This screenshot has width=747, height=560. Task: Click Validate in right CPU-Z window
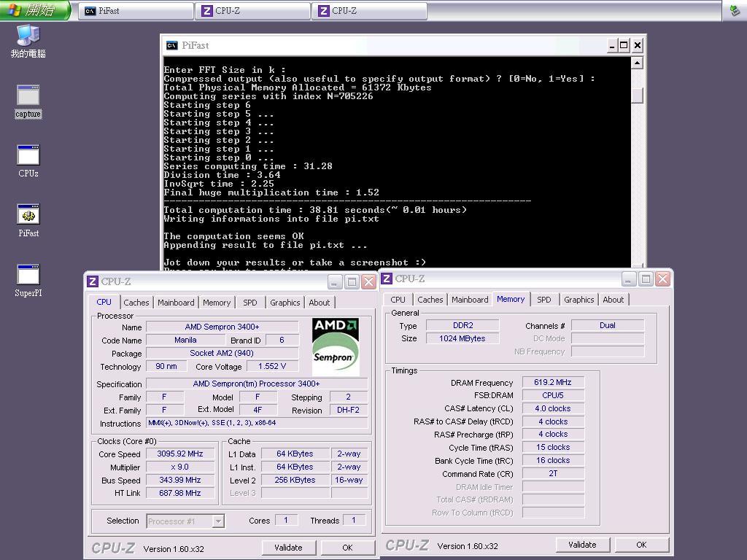pyautogui.click(x=582, y=545)
